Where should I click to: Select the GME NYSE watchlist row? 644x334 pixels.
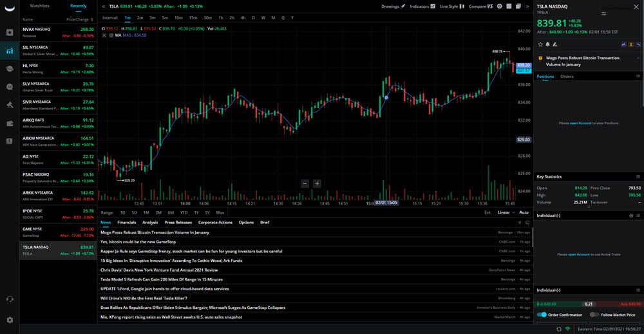(x=59, y=232)
